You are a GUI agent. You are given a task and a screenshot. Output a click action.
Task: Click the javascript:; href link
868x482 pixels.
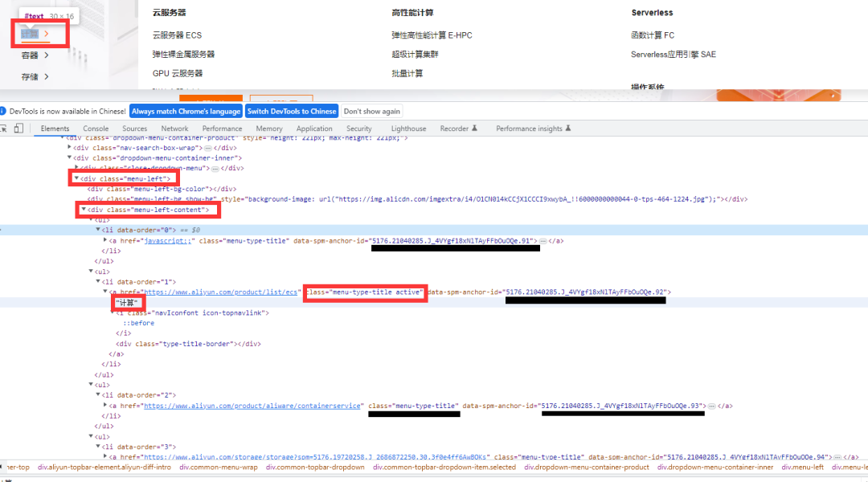168,241
